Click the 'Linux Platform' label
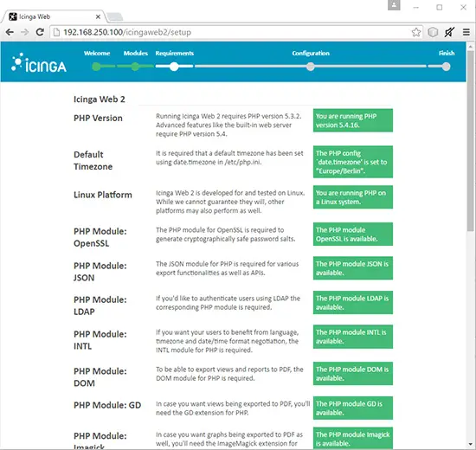This screenshot has width=476, height=450. tap(103, 195)
